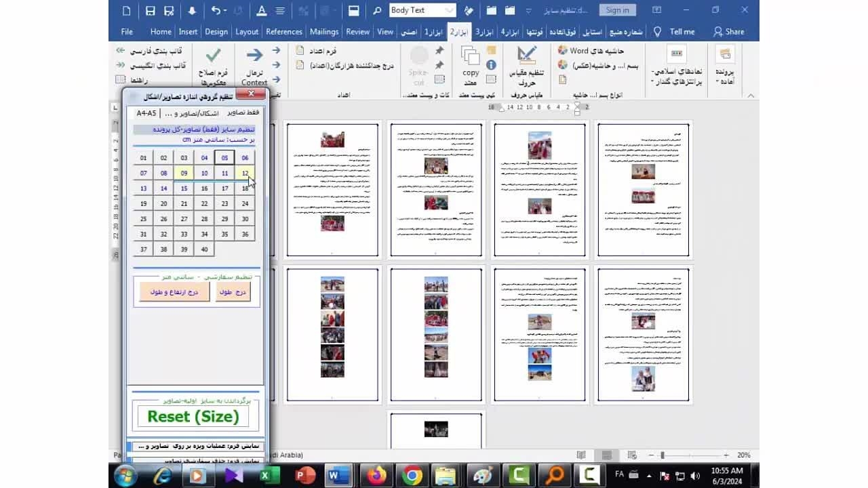This screenshot has width=868, height=488.
Task: Click the Save icon in quick access toolbar
Action: (x=150, y=10)
